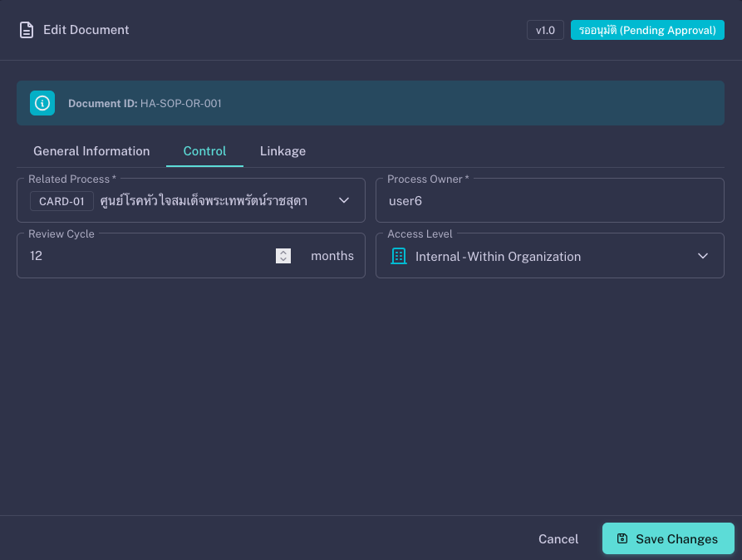Click the months unit label
Viewport: 742px width, 560px height.
tap(332, 256)
